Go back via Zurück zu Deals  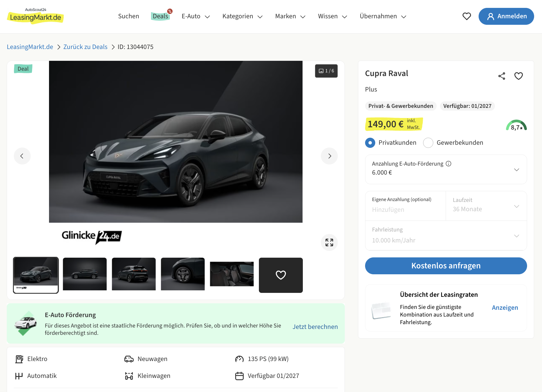coord(85,47)
